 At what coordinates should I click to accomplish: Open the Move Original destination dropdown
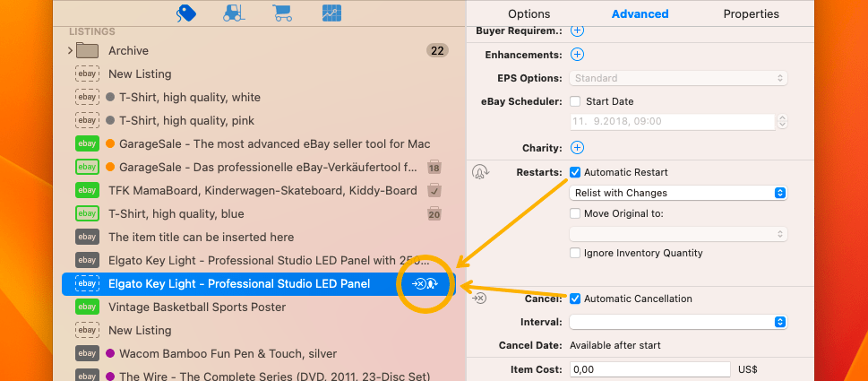(x=678, y=234)
